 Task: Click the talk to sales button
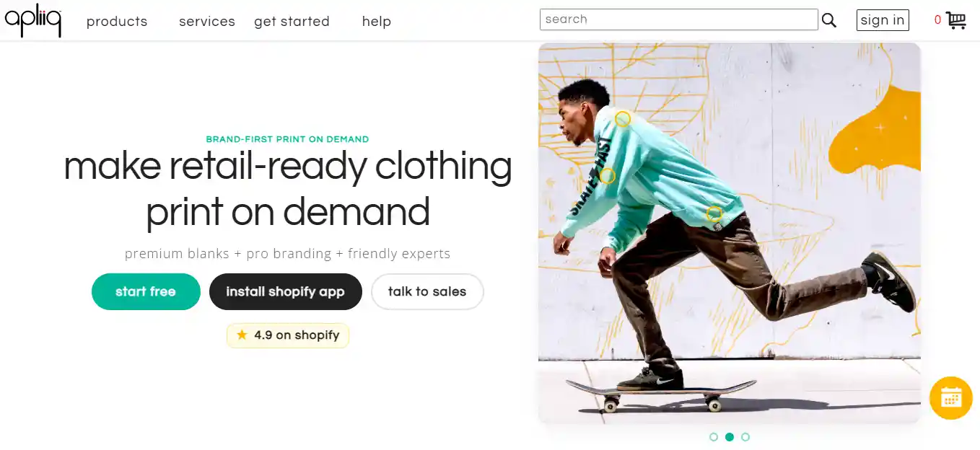(427, 291)
